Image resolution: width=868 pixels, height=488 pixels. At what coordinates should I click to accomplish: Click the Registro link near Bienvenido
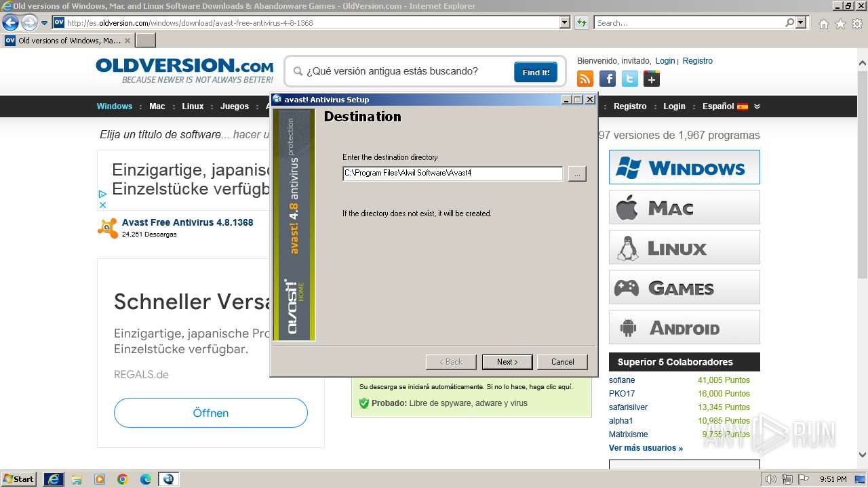(698, 61)
